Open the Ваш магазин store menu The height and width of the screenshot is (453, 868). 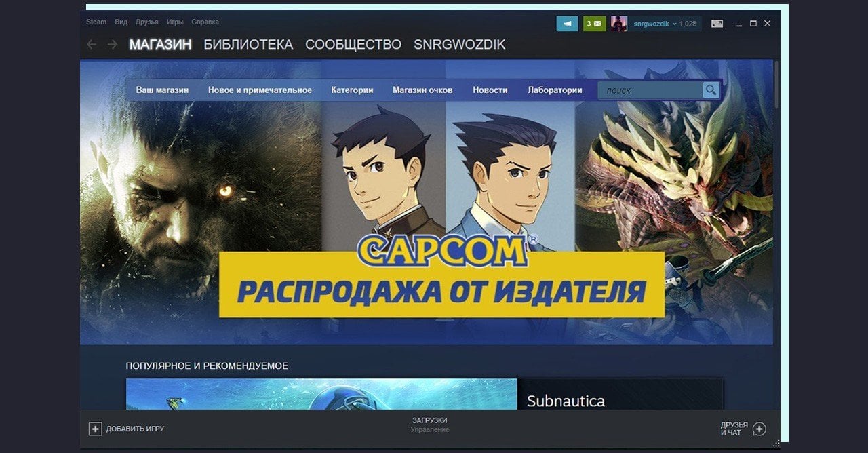[x=162, y=90]
